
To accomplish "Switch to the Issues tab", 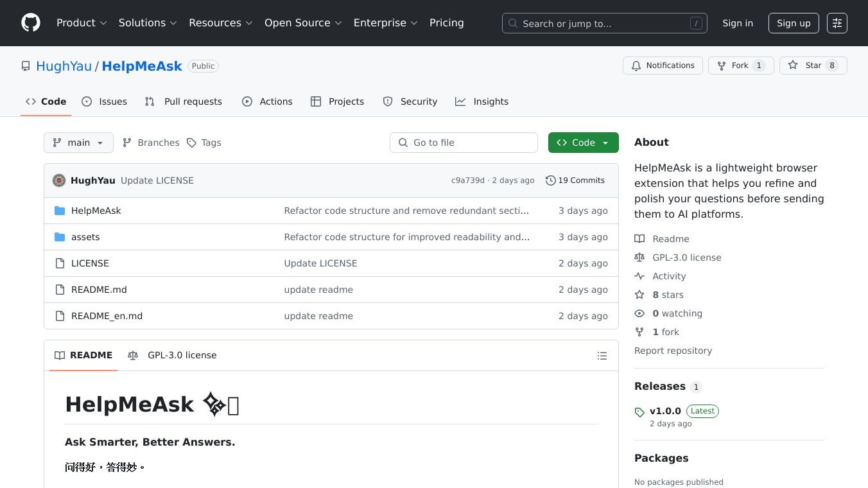I will click(105, 101).
